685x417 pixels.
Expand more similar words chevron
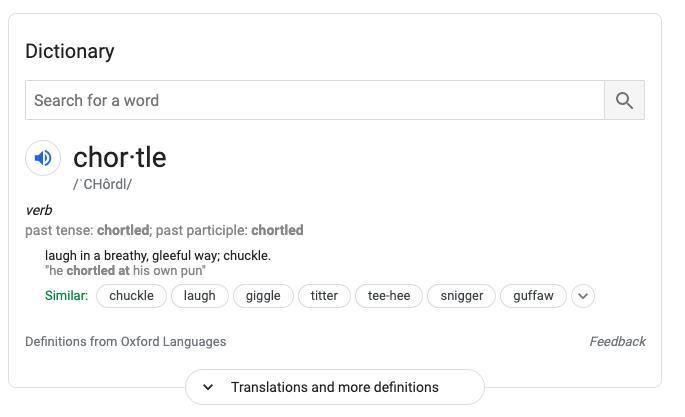click(583, 296)
